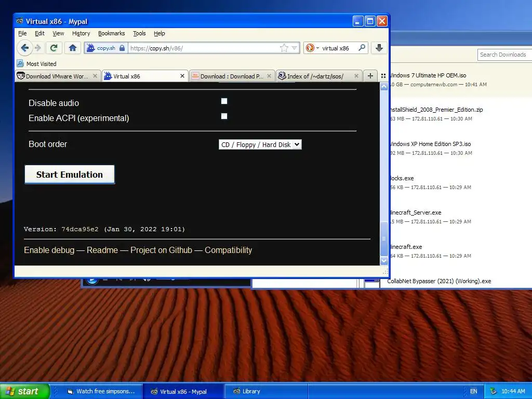532x399 pixels.
Task: Click the magnifier search icon
Action: [x=362, y=48]
